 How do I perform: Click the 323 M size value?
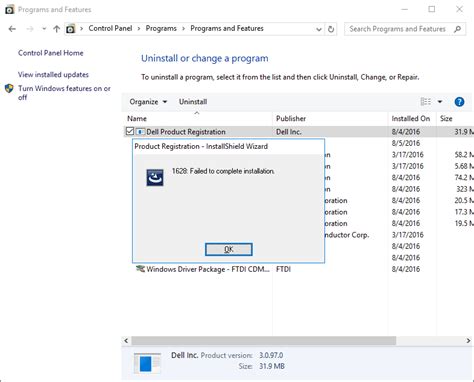pyautogui.click(x=465, y=189)
